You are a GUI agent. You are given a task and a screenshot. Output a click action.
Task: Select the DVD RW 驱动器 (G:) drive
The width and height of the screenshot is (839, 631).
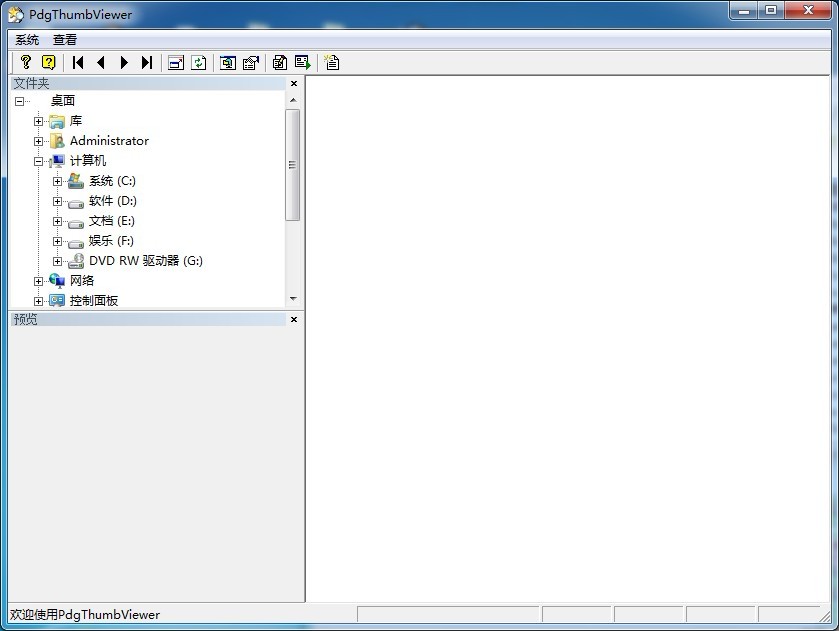pyautogui.click(x=145, y=261)
